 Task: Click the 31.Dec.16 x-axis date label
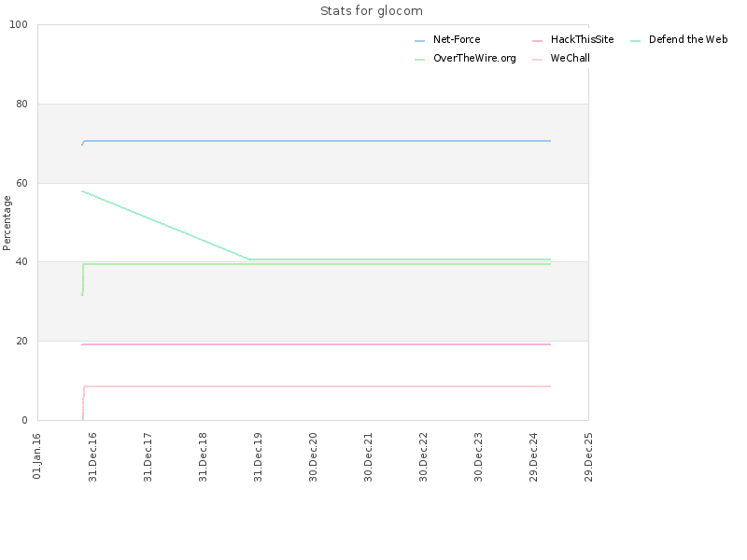[92, 457]
